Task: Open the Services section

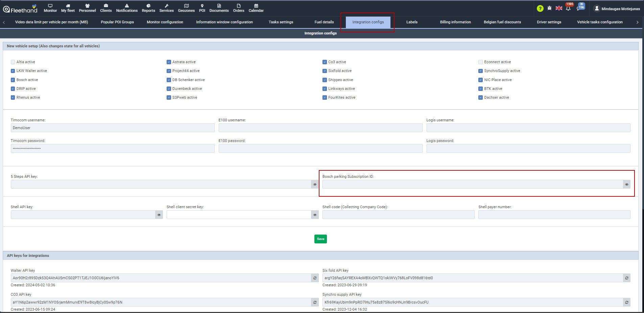Action: [x=167, y=8]
